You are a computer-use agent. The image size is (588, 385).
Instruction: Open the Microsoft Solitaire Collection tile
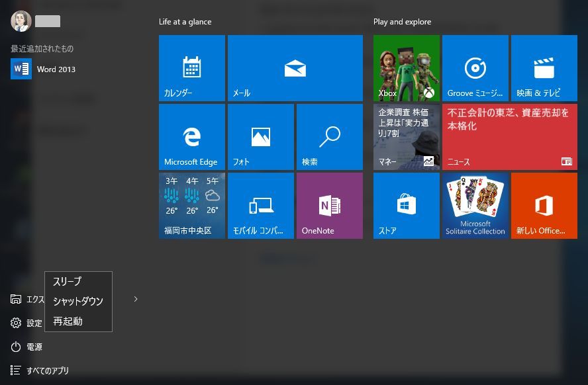(x=475, y=206)
